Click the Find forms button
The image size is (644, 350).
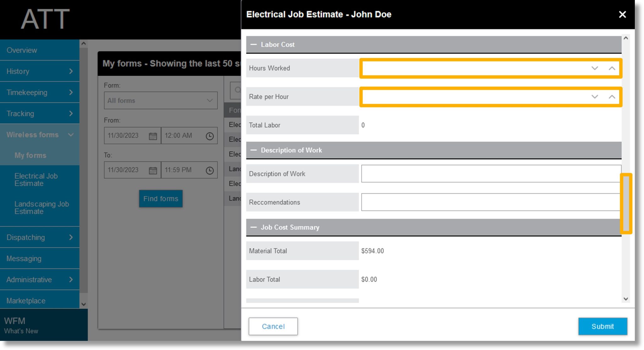coord(161,199)
